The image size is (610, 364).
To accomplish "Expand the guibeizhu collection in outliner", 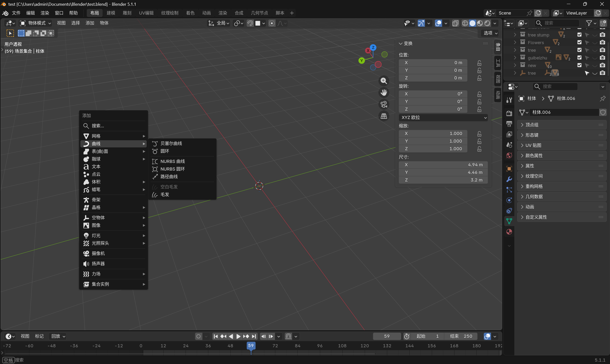I will point(515,58).
